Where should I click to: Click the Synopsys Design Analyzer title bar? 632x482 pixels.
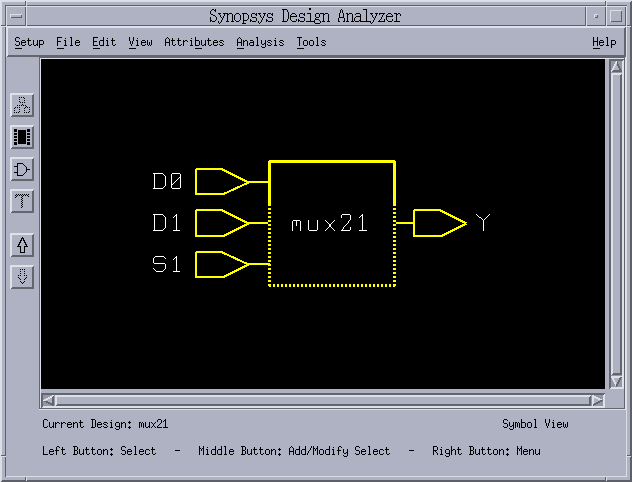tap(305, 16)
